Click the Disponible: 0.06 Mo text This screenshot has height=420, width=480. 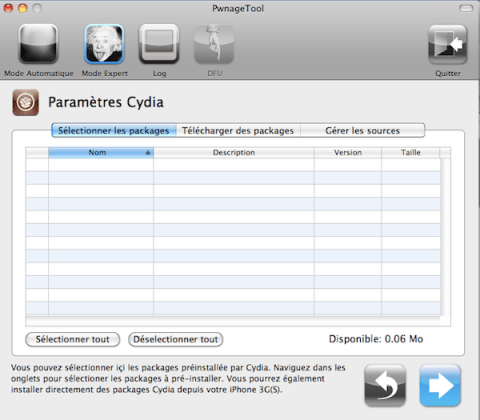point(376,339)
